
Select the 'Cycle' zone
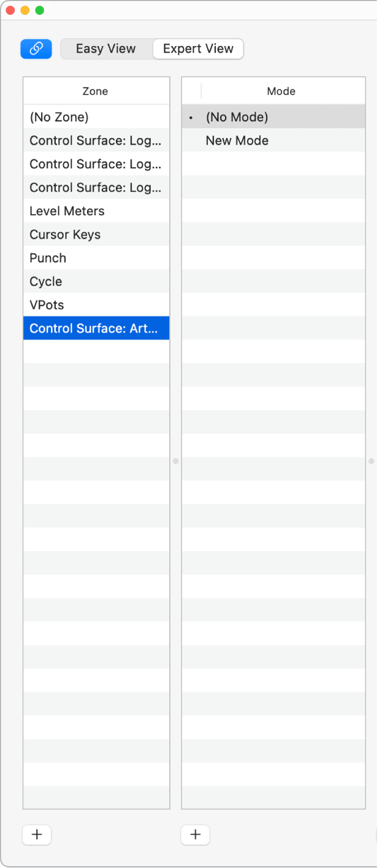point(46,281)
